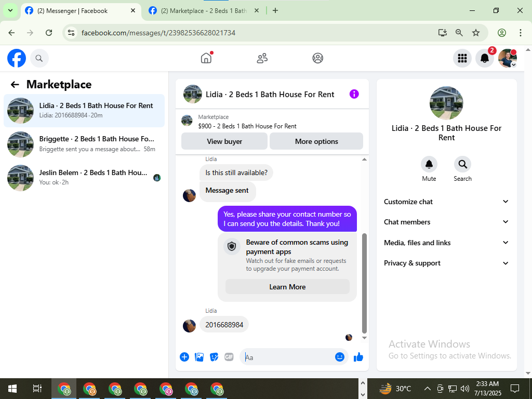Viewport: 532px width, 399px height.
Task: View site information icon in address bar
Action: coord(71,33)
